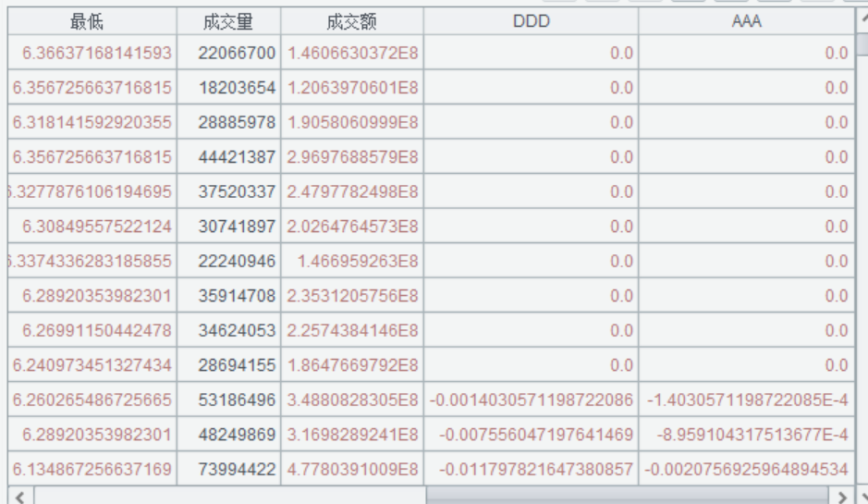868x504 pixels.
Task: Select cell 48249869
Action: point(228,435)
